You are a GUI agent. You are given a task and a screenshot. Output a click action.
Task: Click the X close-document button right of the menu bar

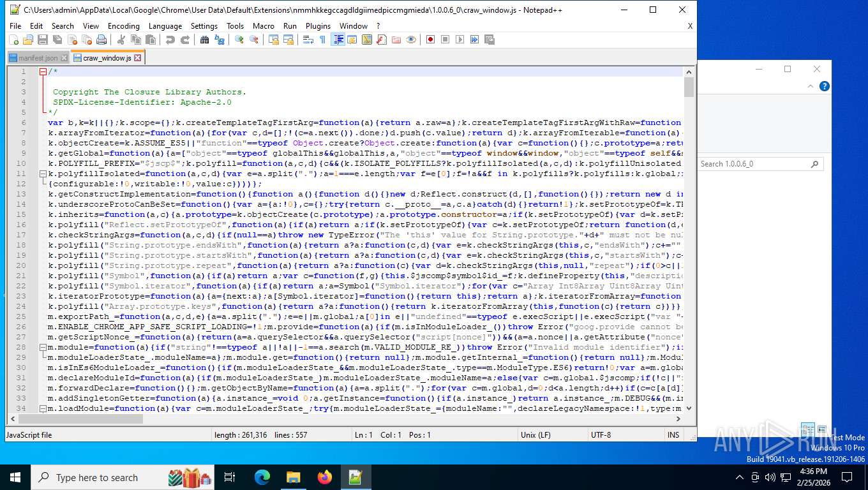[690, 26]
